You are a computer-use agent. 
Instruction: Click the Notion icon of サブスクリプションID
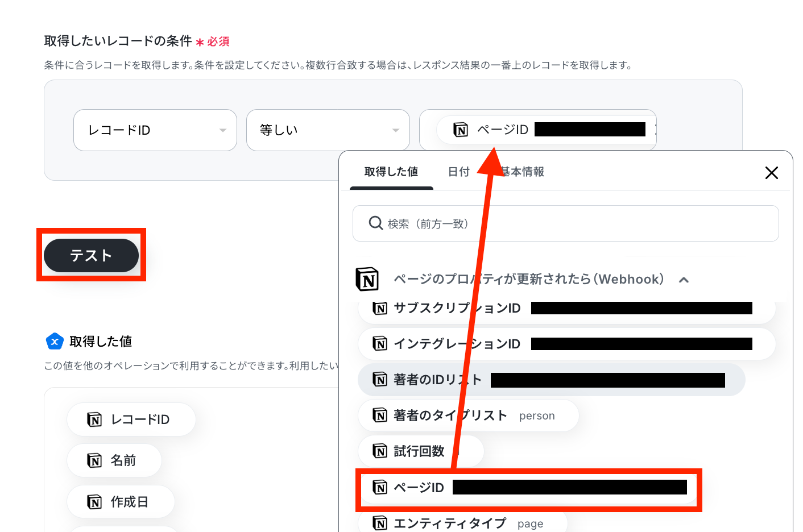[380, 308]
